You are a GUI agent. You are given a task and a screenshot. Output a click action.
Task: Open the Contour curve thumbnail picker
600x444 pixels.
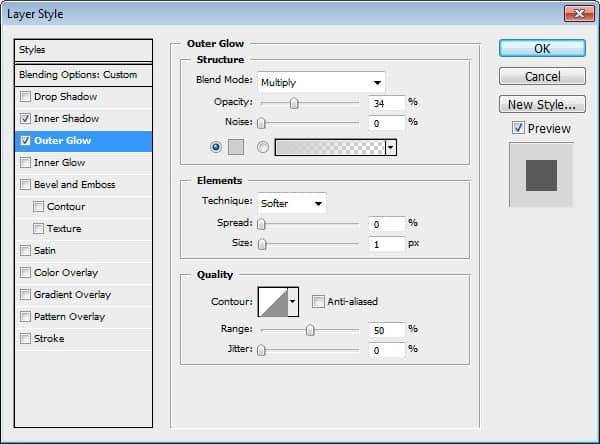[273, 302]
